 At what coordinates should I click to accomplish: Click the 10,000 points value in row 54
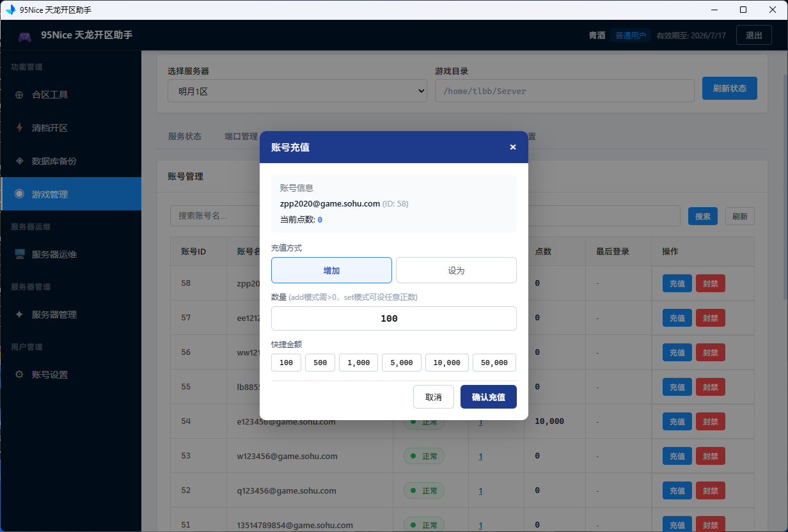(549, 421)
